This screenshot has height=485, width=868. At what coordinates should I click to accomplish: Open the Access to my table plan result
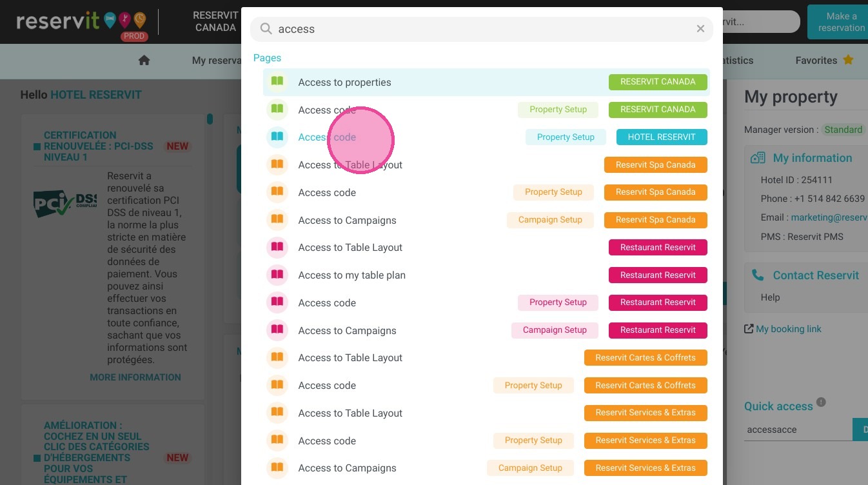(486, 275)
